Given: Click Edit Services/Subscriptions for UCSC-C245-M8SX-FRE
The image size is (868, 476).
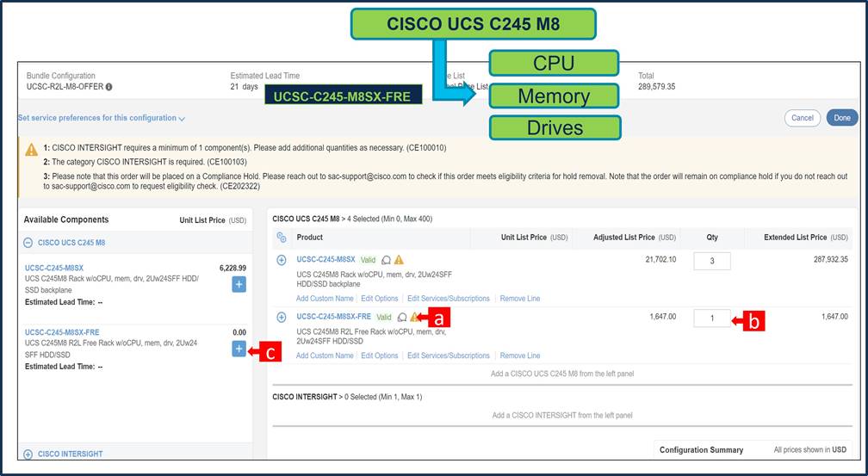Looking at the screenshot, I should coord(449,355).
